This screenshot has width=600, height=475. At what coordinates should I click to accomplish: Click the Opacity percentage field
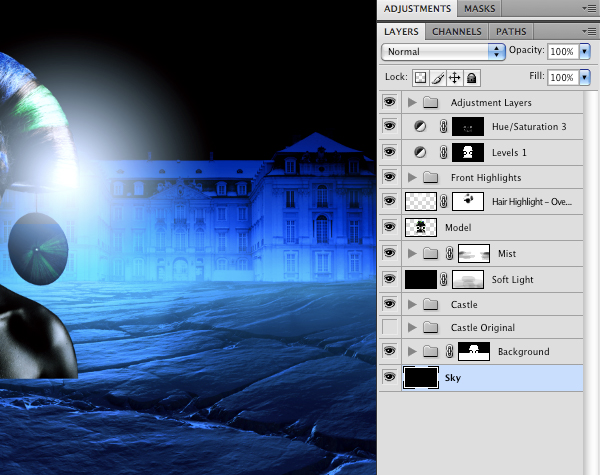[x=563, y=51]
